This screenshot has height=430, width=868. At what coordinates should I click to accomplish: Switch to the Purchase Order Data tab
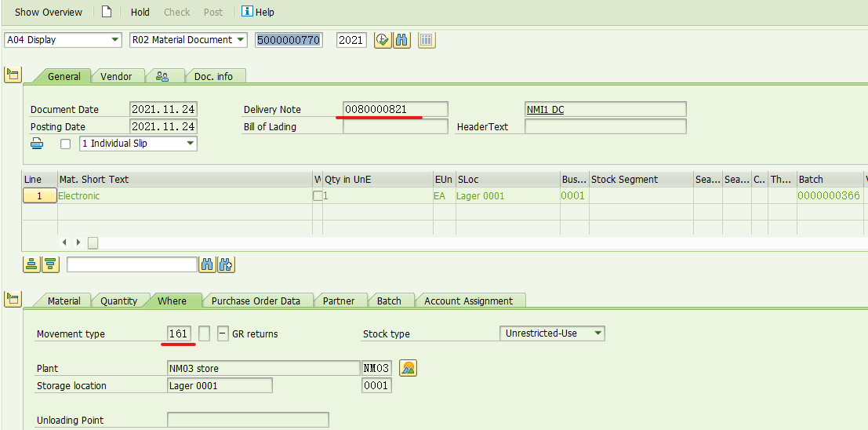tap(256, 301)
